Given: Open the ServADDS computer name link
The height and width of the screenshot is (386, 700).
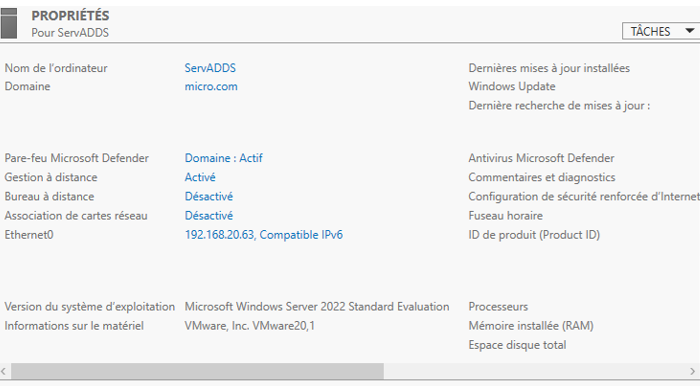Looking at the screenshot, I should (x=210, y=68).
